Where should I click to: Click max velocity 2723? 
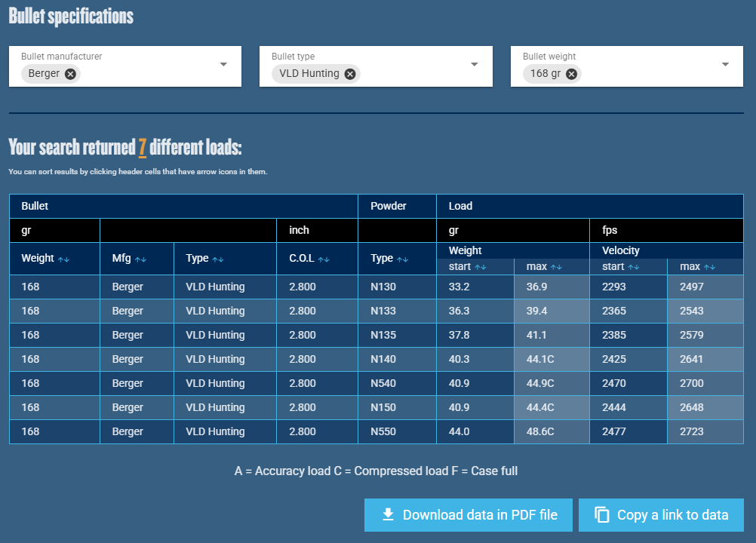691,431
